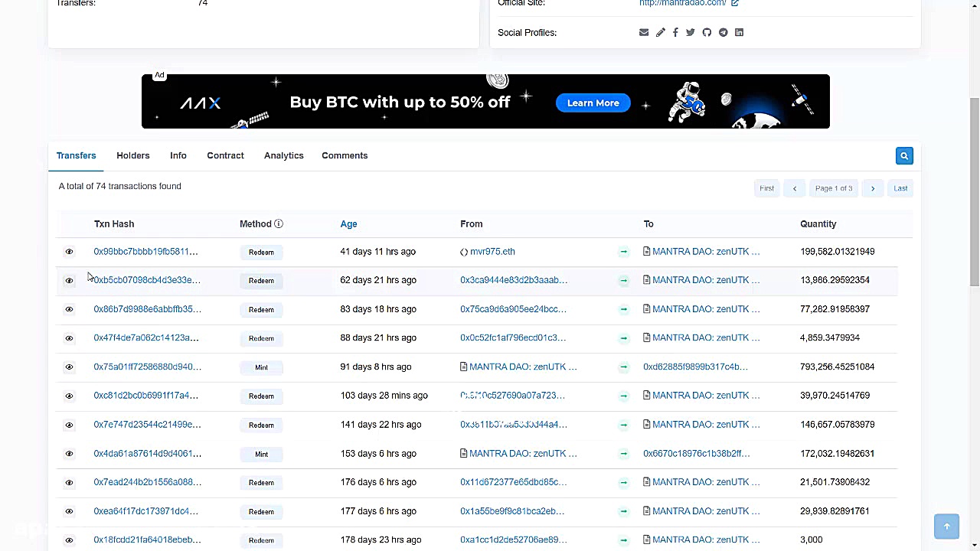Go to previous page with left chevron
This screenshot has height=551, width=980.
(x=795, y=188)
